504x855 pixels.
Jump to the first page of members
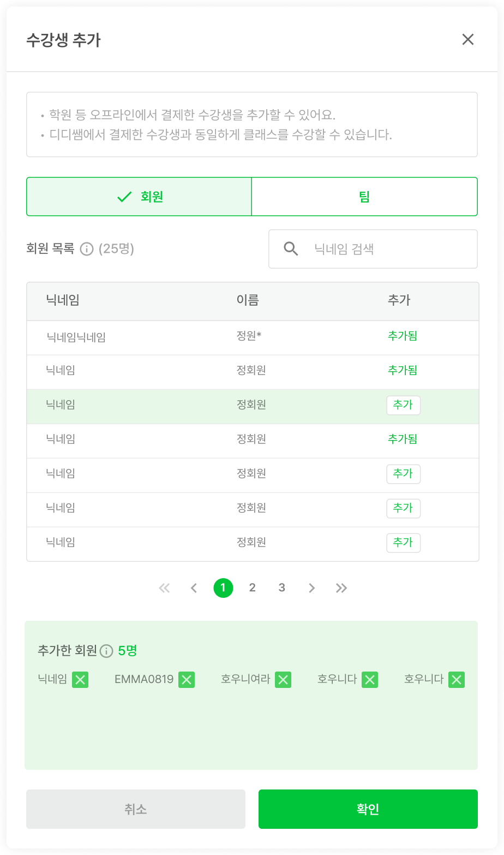tap(164, 588)
